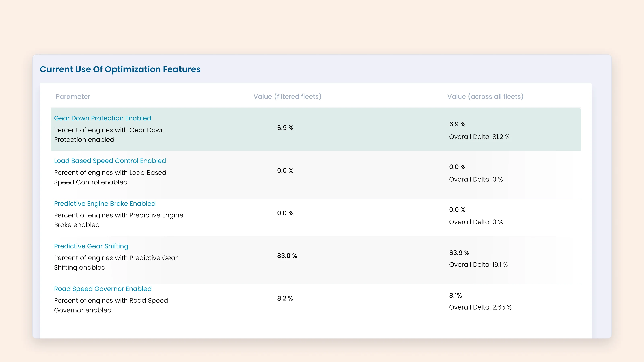The width and height of the screenshot is (644, 362).
Task: Select the 83.0 % filtered fleets value
Action: coord(287,256)
